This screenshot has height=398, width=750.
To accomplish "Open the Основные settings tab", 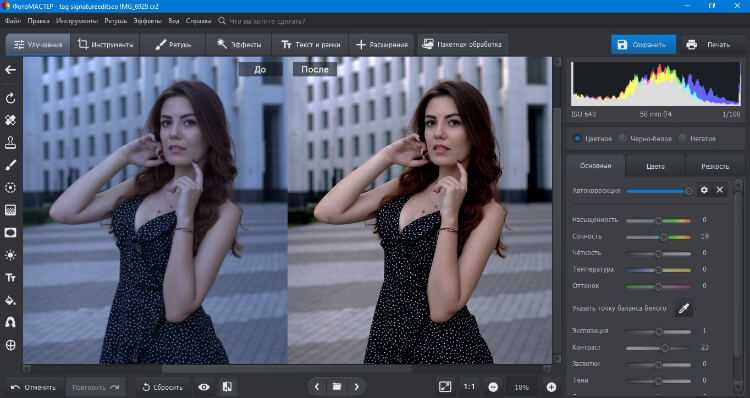I will point(596,166).
